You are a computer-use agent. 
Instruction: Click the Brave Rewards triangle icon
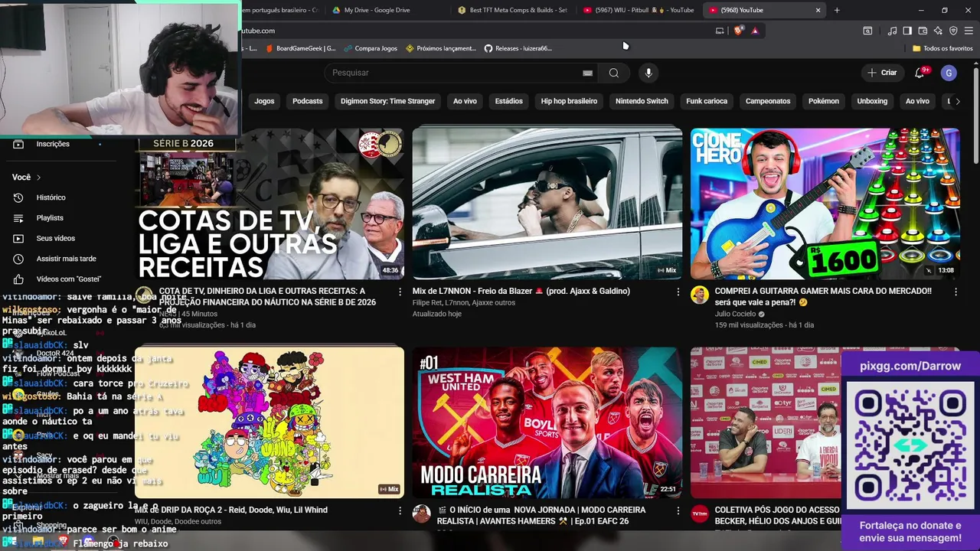click(755, 31)
